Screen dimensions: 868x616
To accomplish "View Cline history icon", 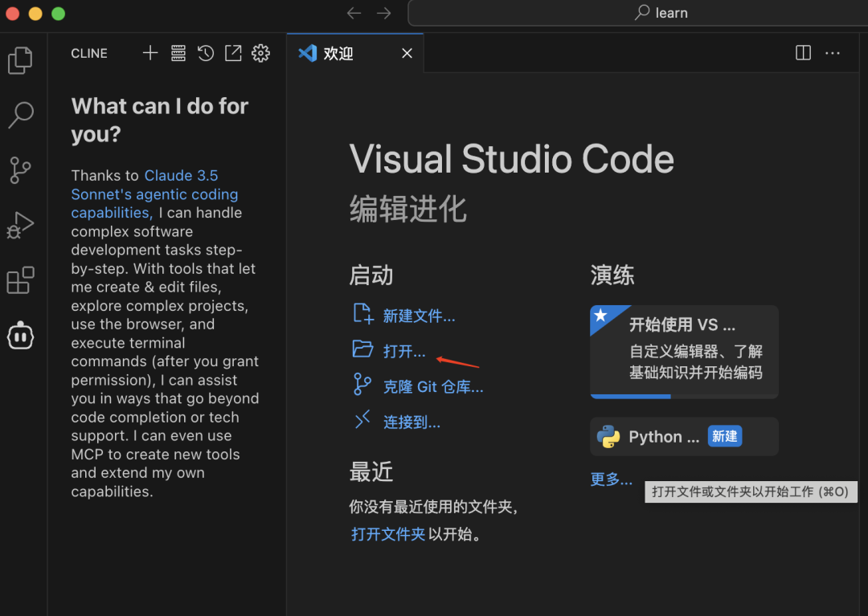I will pyautogui.click(x=205, y=52).
